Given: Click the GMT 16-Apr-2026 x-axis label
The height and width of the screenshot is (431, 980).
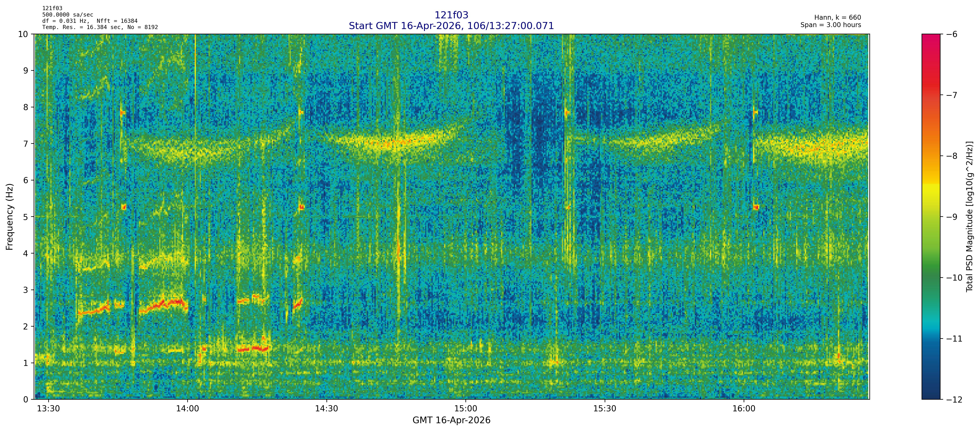Looking at the screenshot, I should pyautogui.click(x=451, y=420).
